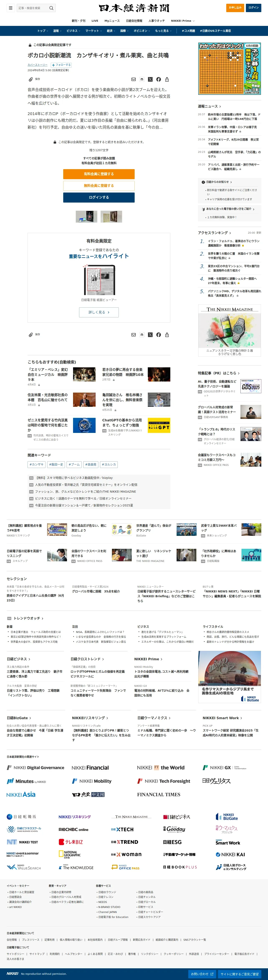This screenshot has height=980, width=268.
Task: Click the orange お申し込み button
Action: click(235, 8)
